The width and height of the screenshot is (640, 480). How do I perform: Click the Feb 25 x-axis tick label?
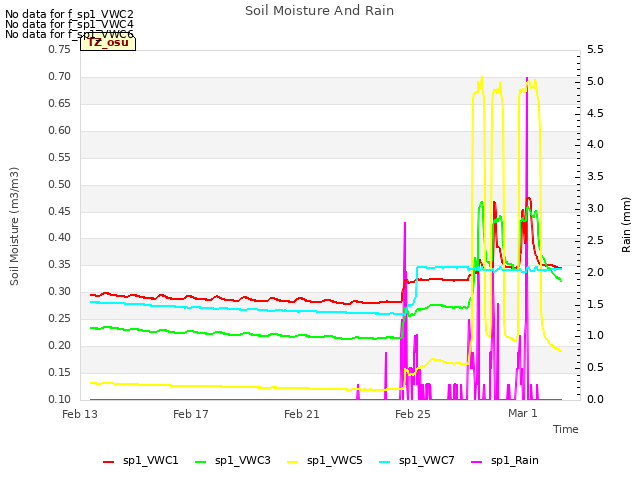pos(413,414)
